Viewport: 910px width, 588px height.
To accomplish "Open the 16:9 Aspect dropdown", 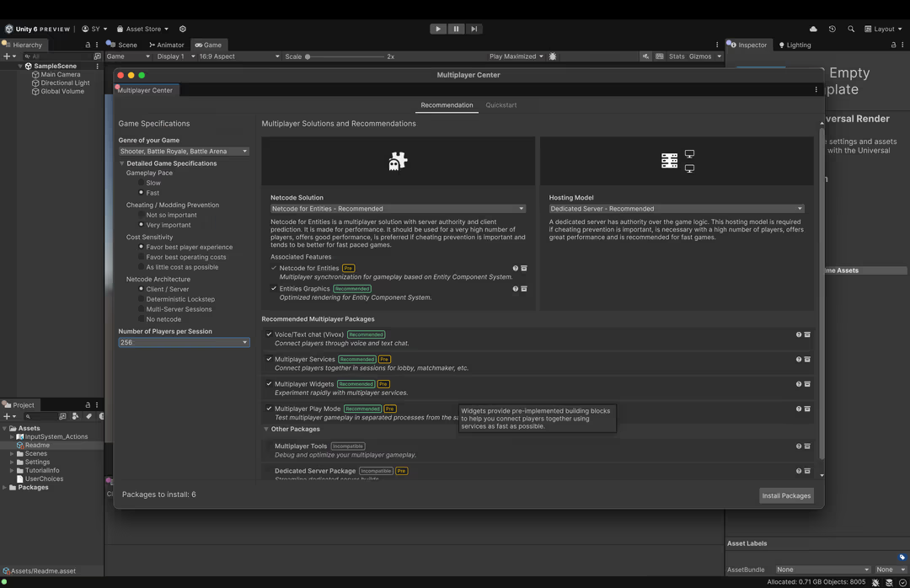I will 238,56.
